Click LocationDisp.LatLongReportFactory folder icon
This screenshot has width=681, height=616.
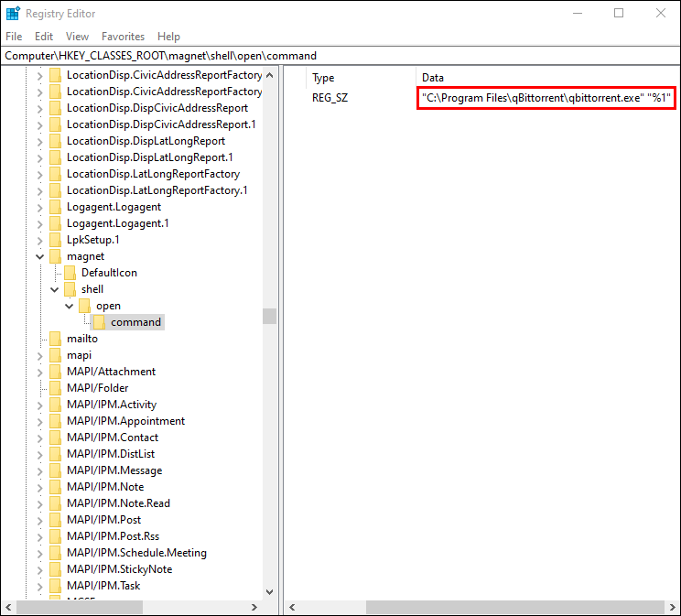click(55, 174)
